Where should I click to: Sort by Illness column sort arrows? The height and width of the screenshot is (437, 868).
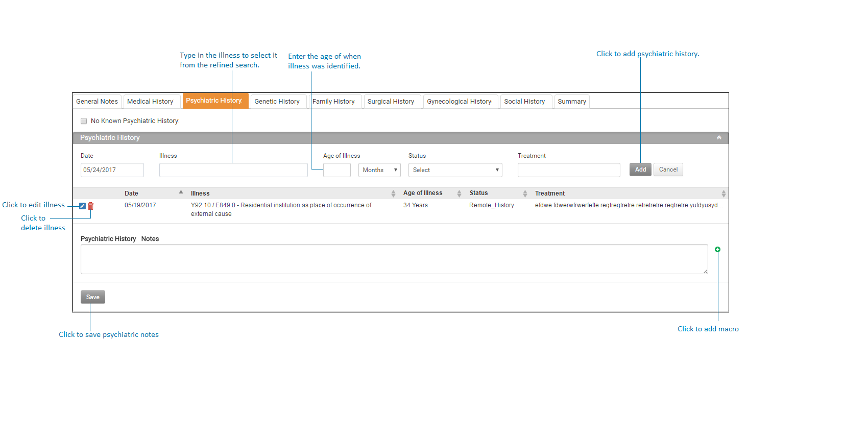click(393, 193)
